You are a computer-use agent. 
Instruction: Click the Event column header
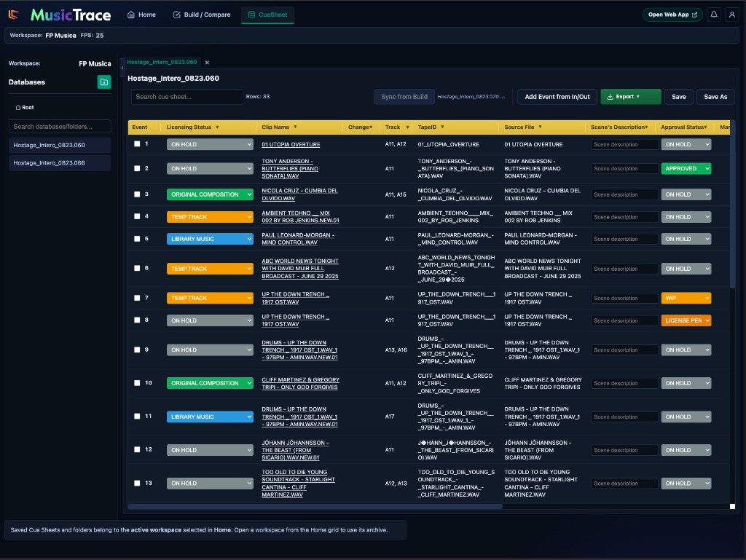click(140, 127)
